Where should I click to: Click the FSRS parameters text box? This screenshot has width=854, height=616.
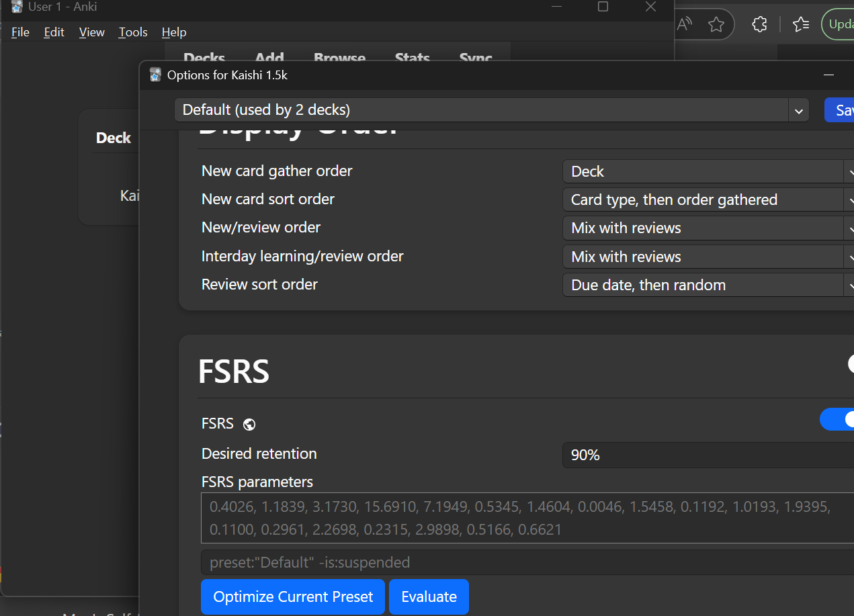pyautogui.click(x=527, y=518)
